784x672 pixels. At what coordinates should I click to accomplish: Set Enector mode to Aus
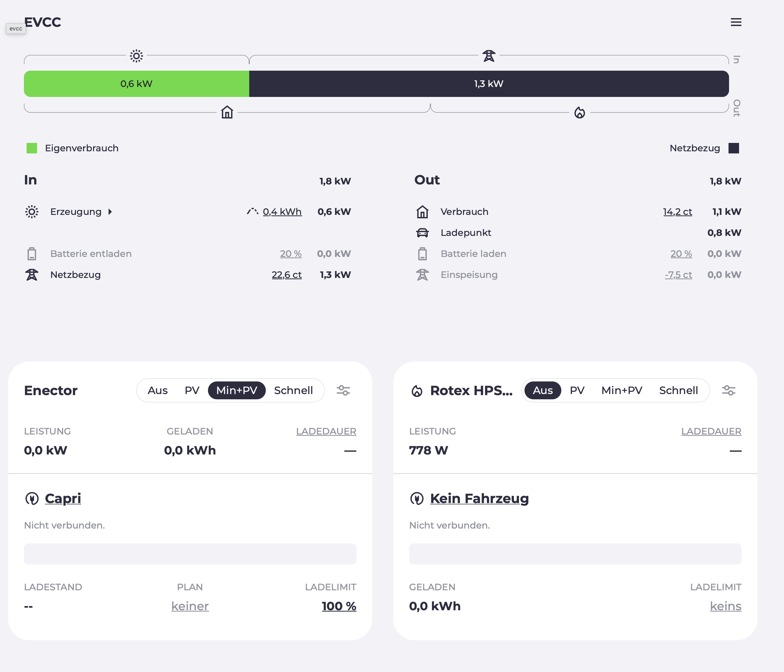[157, 390]
